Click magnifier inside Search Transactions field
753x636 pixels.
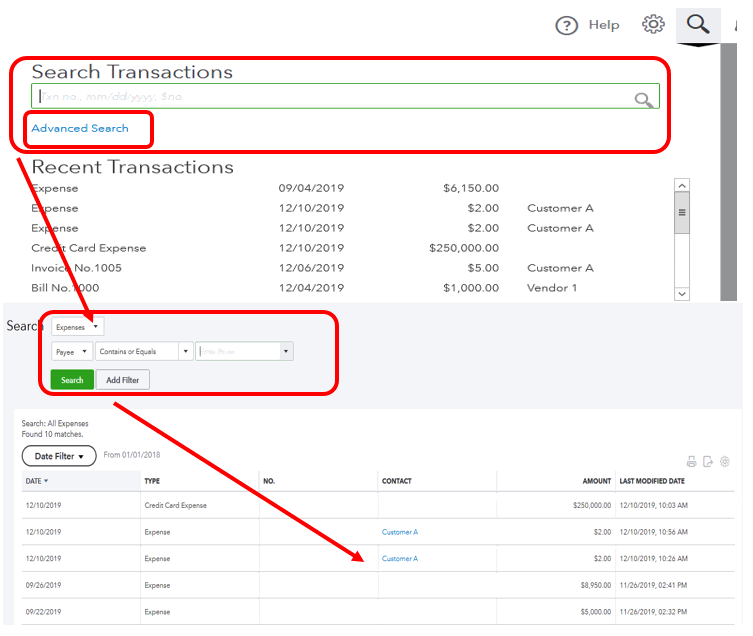[643, 99]
